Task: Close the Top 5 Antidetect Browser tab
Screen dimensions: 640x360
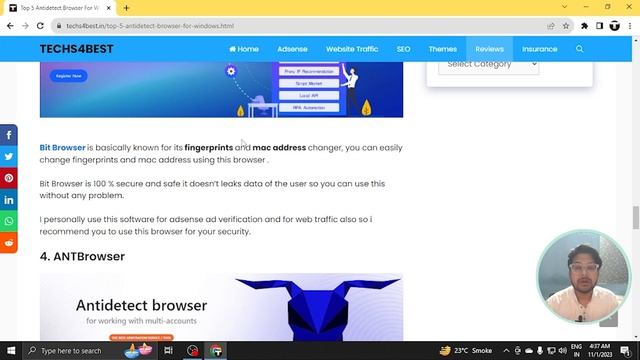Action: tap(109, 8)
